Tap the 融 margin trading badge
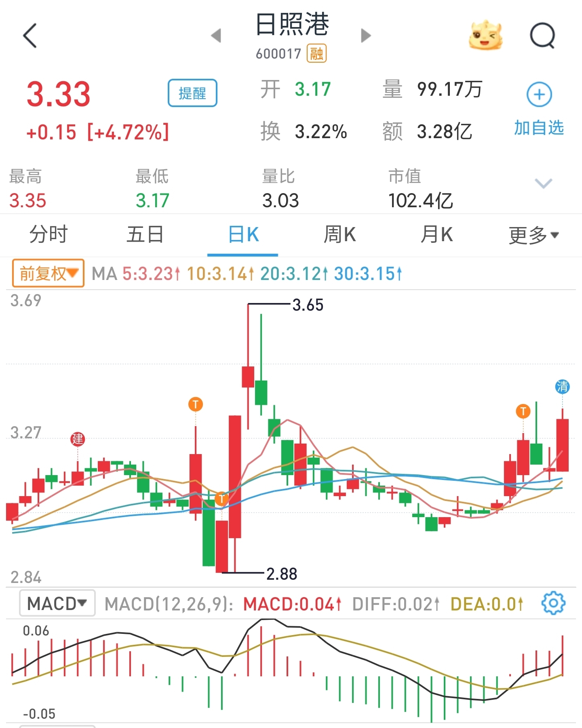This screenshot has height=728, width=582. (316, 53)
